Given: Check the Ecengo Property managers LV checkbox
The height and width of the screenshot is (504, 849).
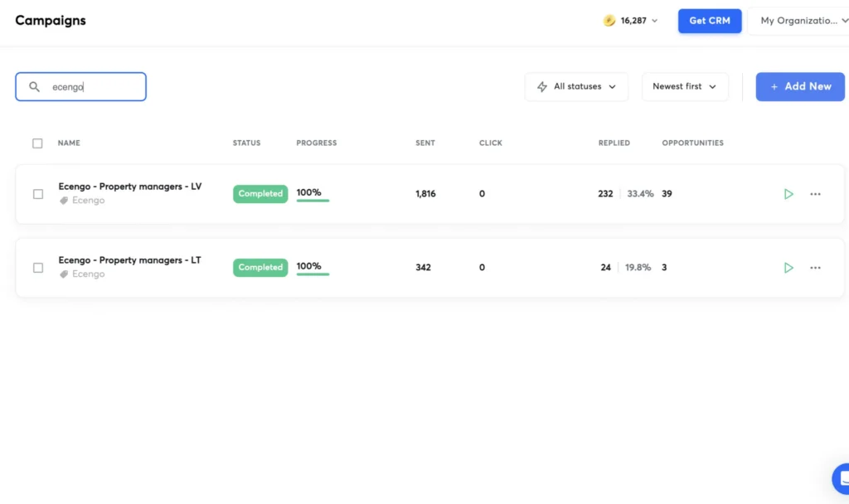Looking at the screenshot, I should pyautogui.click(x=38, y=194).
